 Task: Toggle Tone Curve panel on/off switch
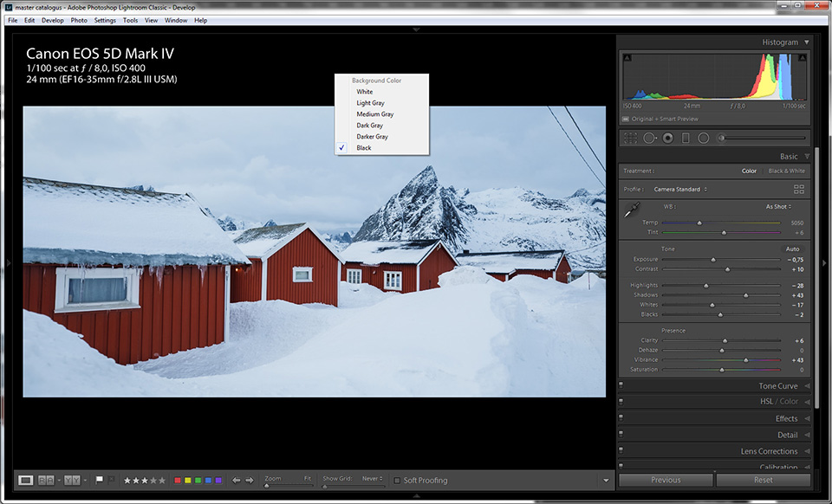pyautogui.click(x=621, y=385)
